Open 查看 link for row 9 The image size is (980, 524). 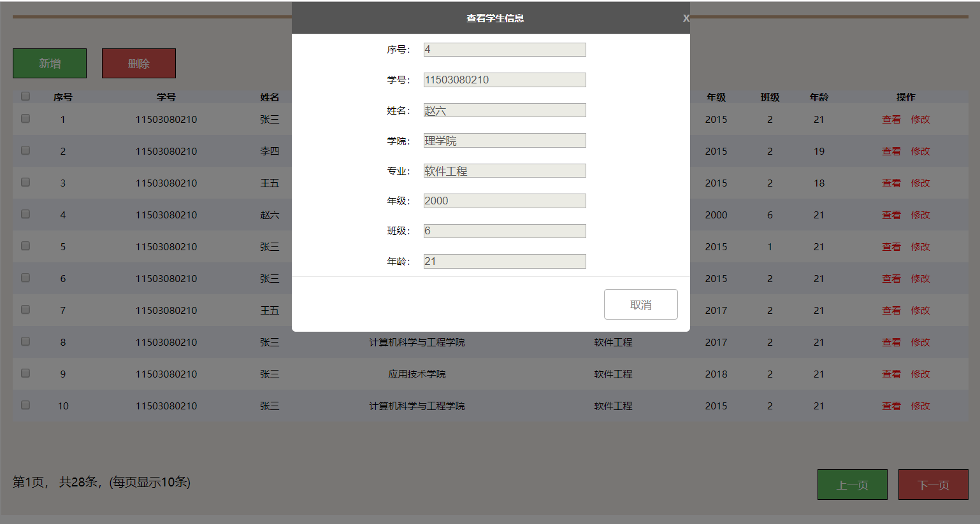tap(891, 374)
